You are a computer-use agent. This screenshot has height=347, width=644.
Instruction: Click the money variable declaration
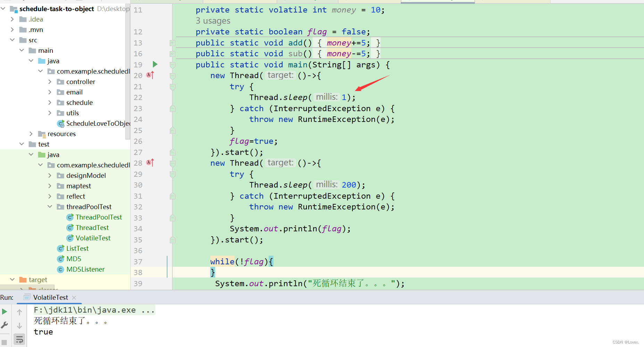[x=344, y=10]
